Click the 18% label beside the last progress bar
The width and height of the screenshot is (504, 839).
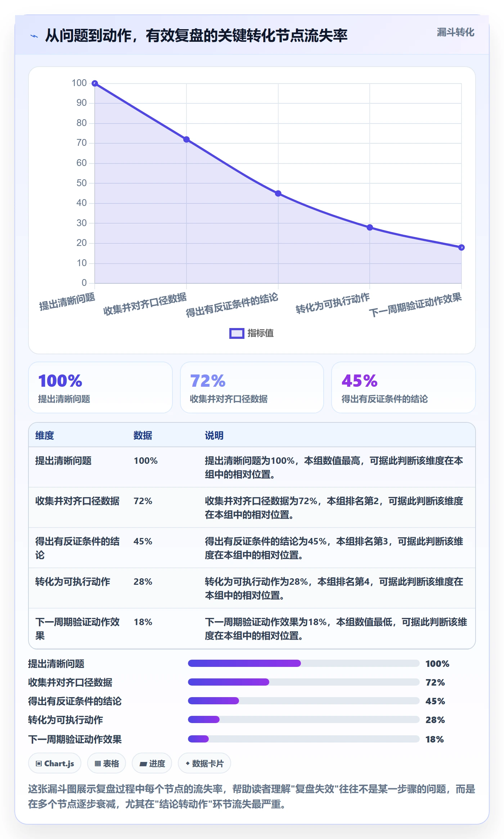point(435,739)
